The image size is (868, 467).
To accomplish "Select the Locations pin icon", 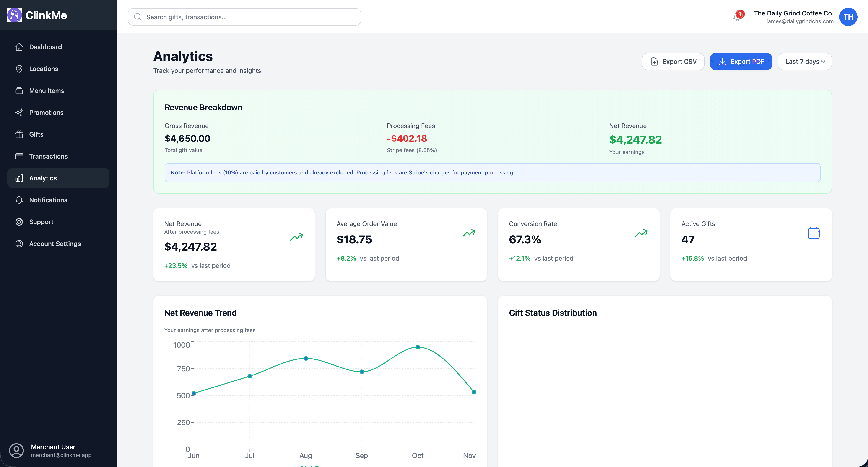I will click(19, 69).
